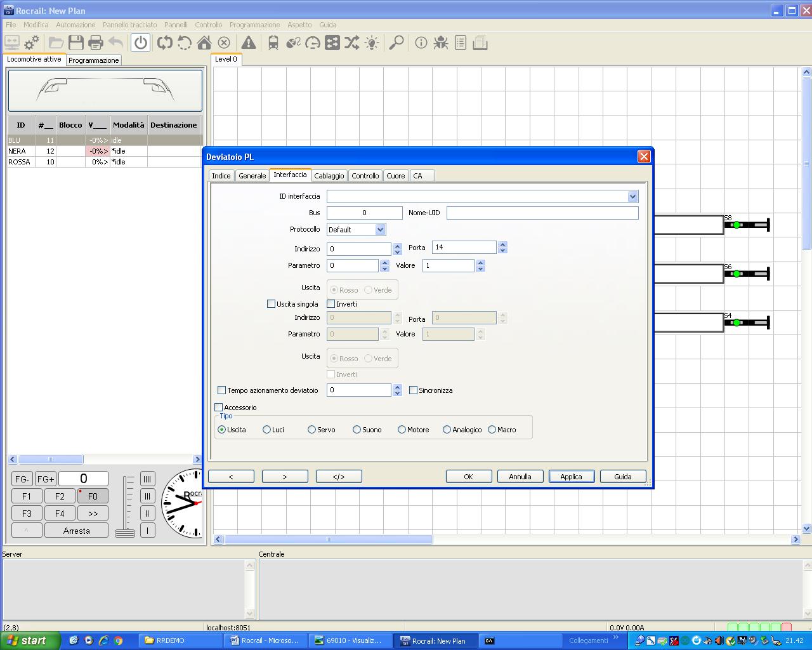This screenshot has height=650, width=812.
Task: Click the Applica button
Action: point(571,477)
